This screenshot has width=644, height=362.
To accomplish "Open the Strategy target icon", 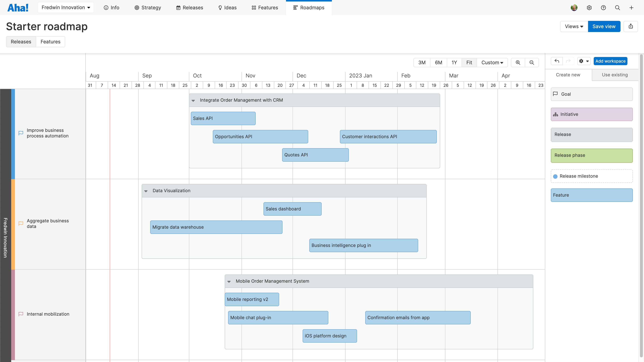I will pyautogui.click(x=137, y=7).
